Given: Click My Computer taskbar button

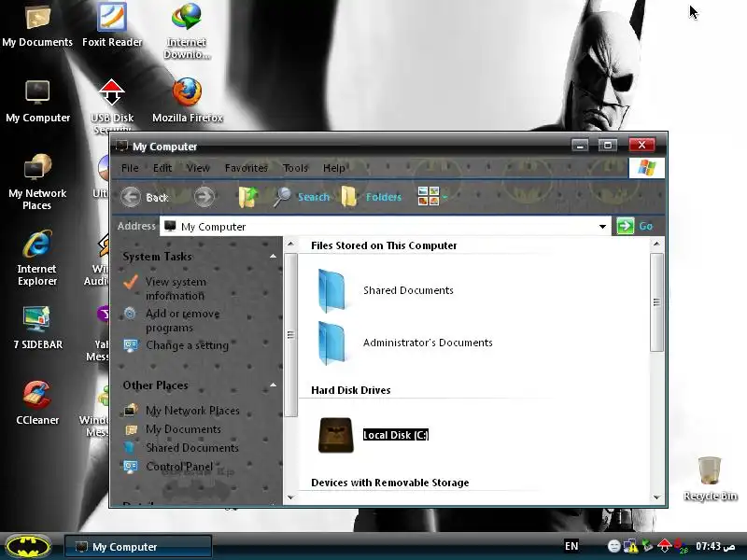Looking at the screenshot, I should (138, 547).
